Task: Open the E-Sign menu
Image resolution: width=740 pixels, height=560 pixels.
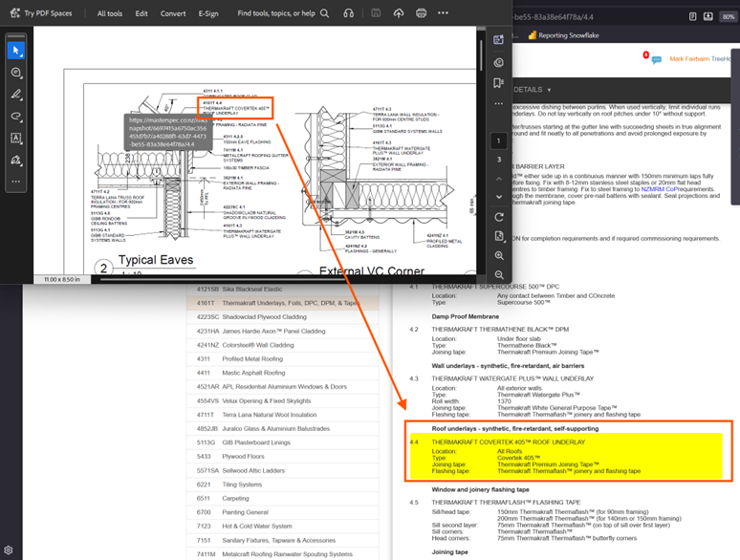Action: (x=208, y=13)
